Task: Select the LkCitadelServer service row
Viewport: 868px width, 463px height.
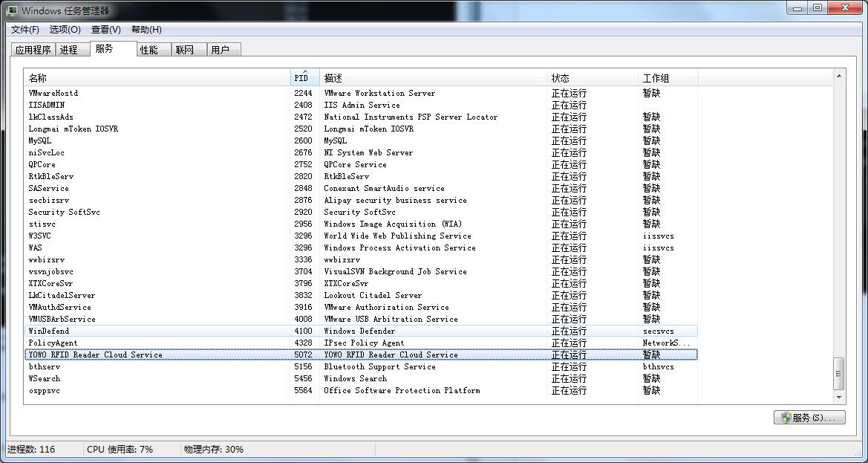Action: (x=361, y=295)
